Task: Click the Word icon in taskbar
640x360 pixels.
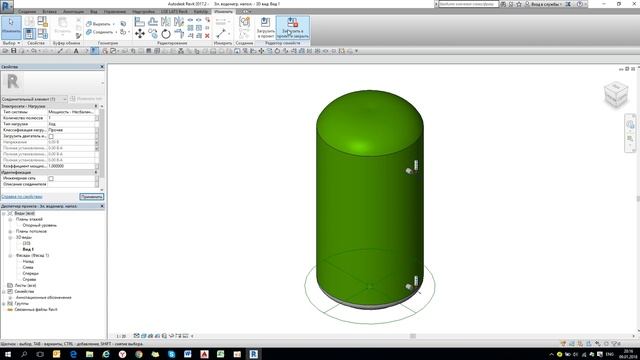Action: [188, 354]
